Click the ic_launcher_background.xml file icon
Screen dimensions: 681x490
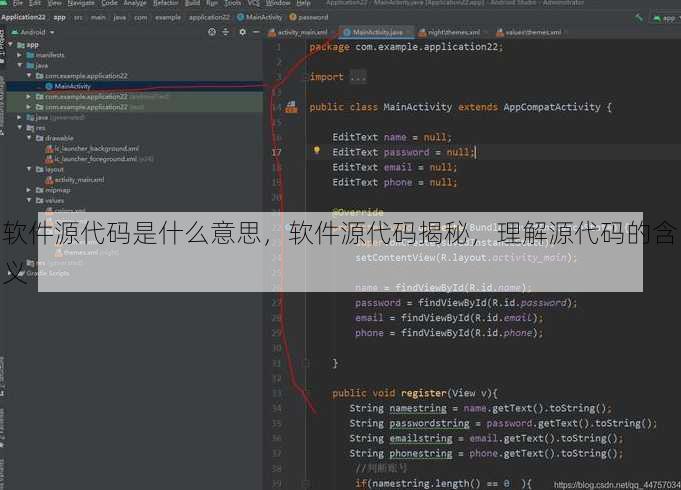(50, 149)
